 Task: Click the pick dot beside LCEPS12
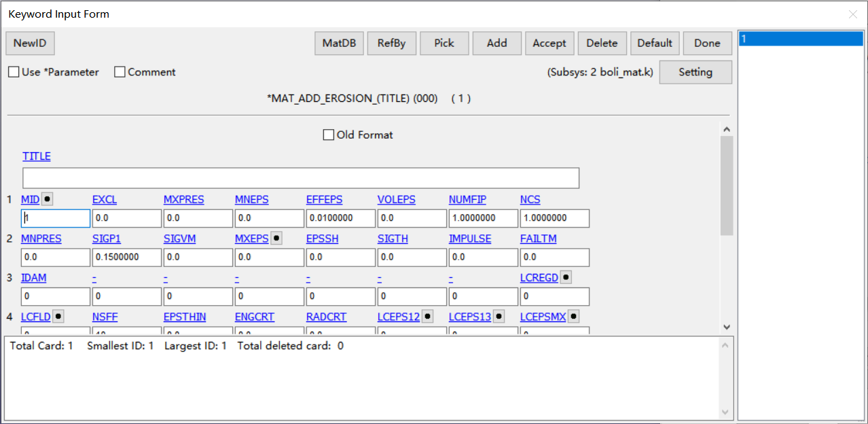tap(427, 317)
